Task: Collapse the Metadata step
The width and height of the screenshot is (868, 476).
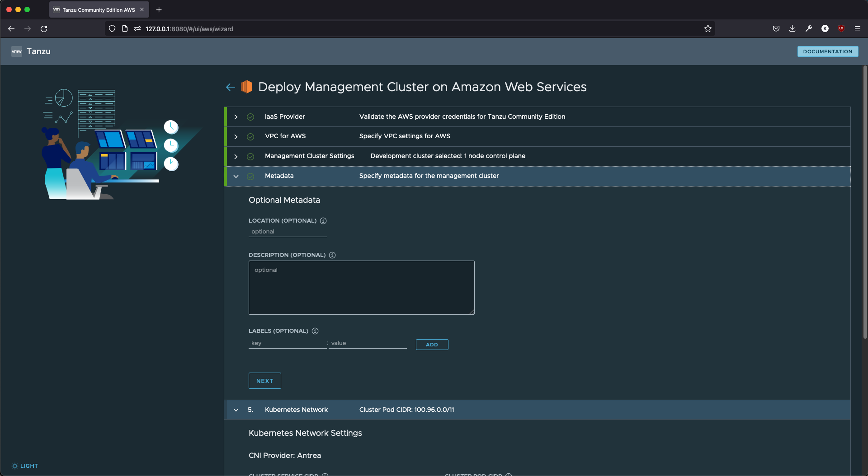Action: 236,176
